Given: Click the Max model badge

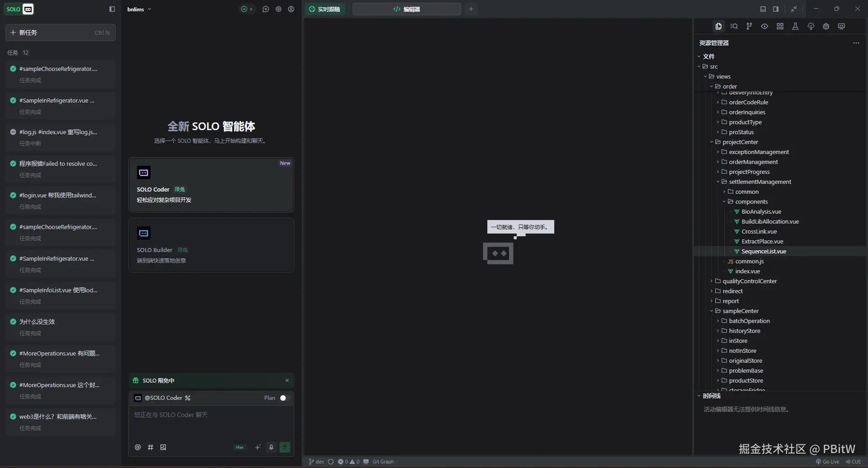Looking at the screenshot, I should click(x=240, y=447).
